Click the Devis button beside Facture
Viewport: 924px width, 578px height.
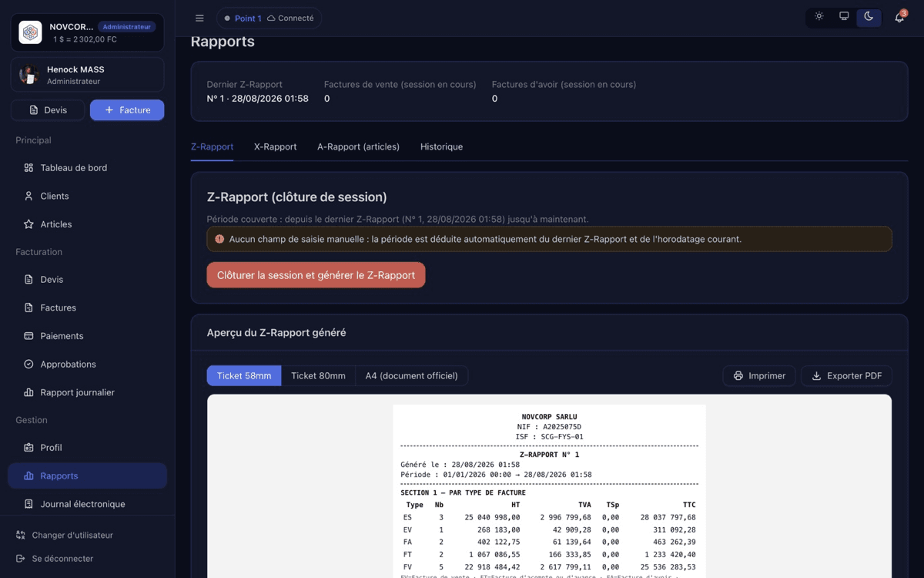pyautogui.click(x=48, y=110)
